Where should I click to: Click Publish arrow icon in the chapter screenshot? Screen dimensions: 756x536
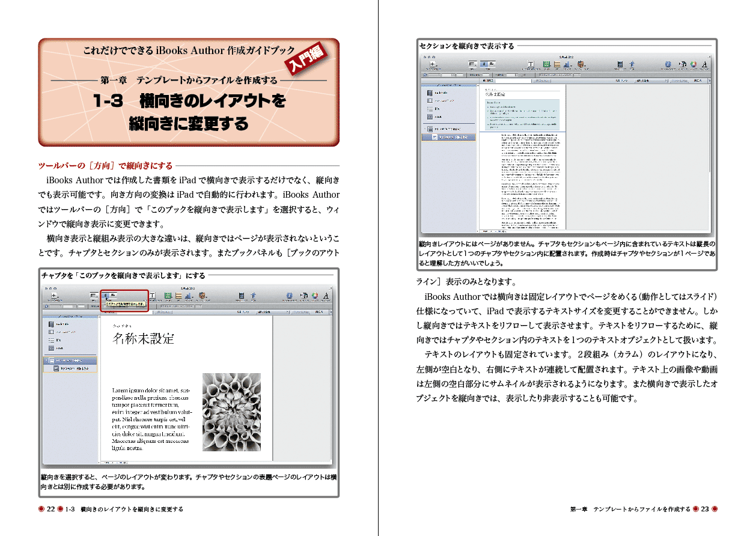coord(253,296)
